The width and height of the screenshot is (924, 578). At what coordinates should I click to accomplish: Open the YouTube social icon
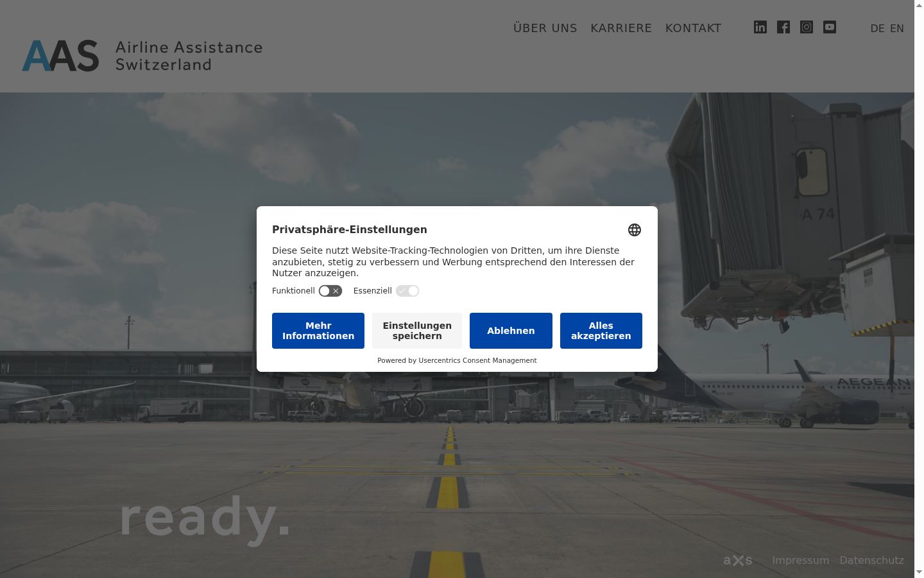[x=830, y=27]
